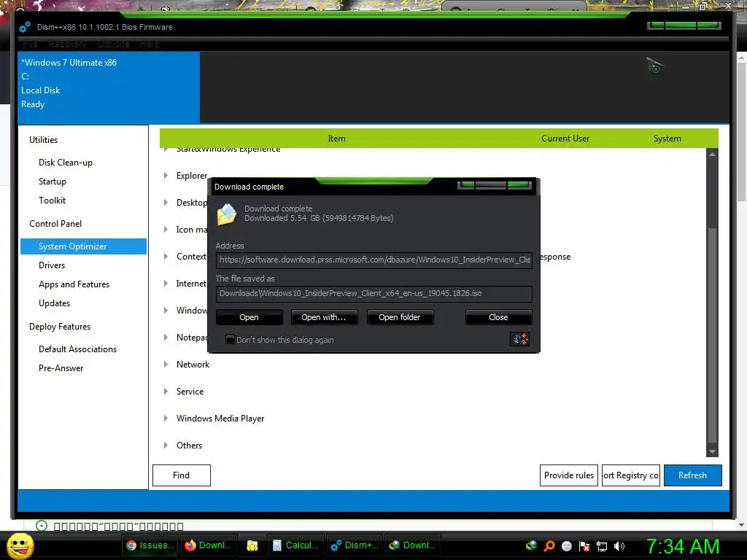Click the Dism++ list scrollbar thumb
Screen dimensions: 747x560
[x=712, y=335]
